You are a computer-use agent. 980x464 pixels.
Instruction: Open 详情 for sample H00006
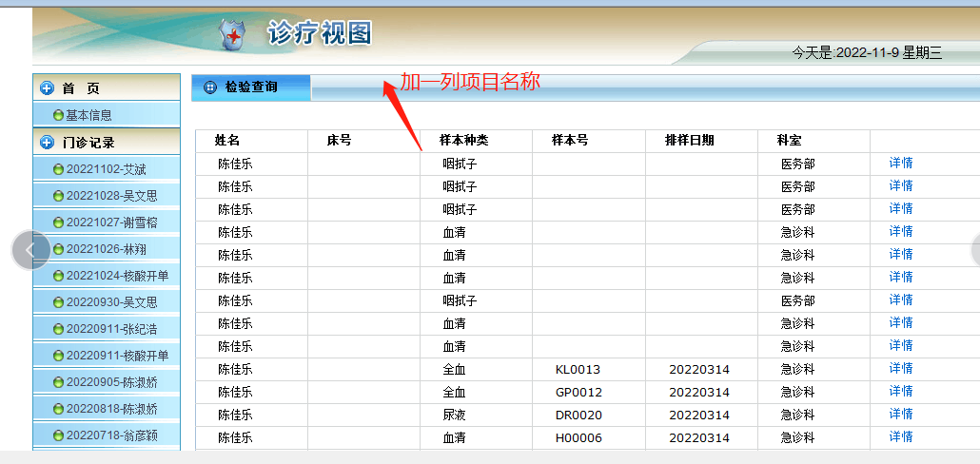901,437
